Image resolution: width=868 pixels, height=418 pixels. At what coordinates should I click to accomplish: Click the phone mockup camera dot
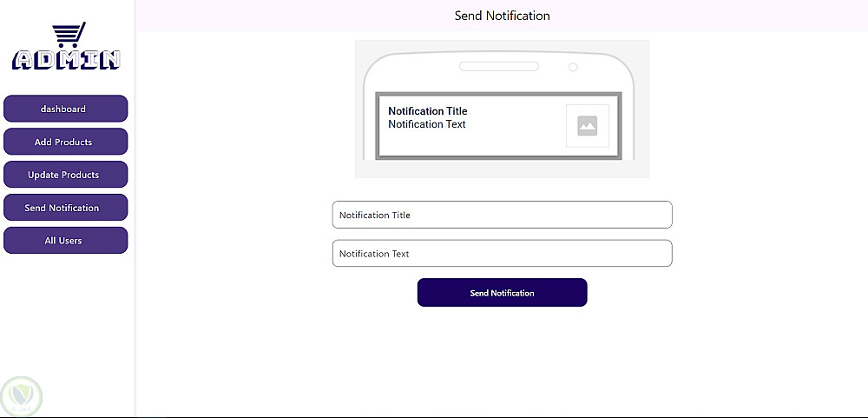click(573, 67)
